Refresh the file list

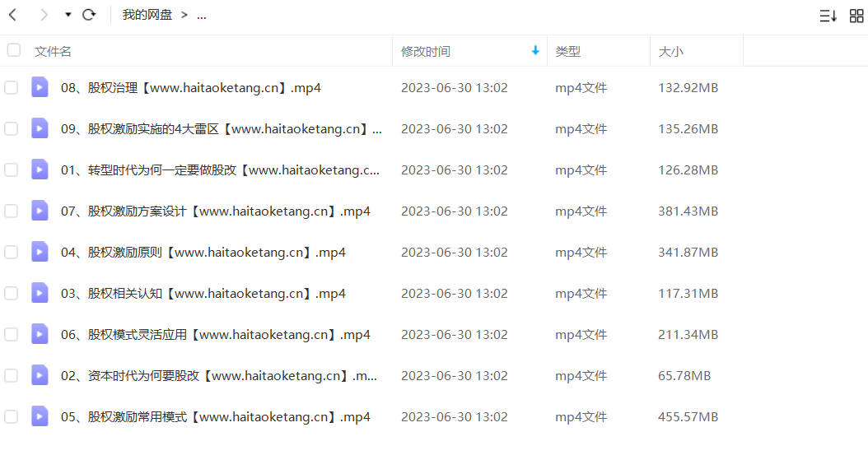(x=89, y=15)
